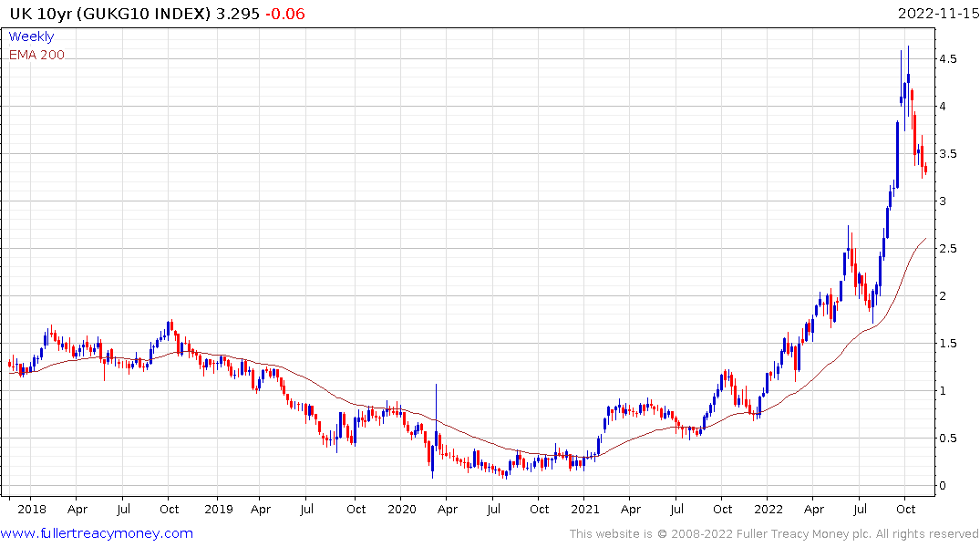Click the 2020 x-axis label
This screenshot has height=547, width=980.
pyautogui.click(x=402, y=509)
